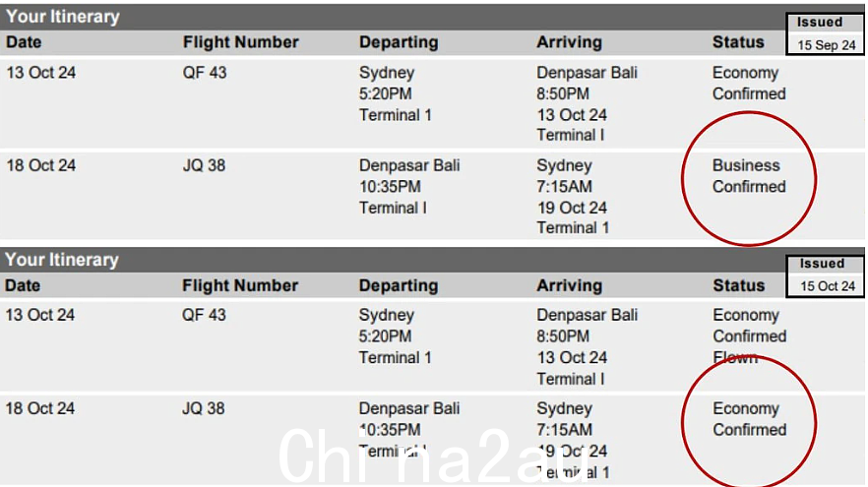Click Denpasar Bali 8:50PM arrival in bottom table

(587, 326)
